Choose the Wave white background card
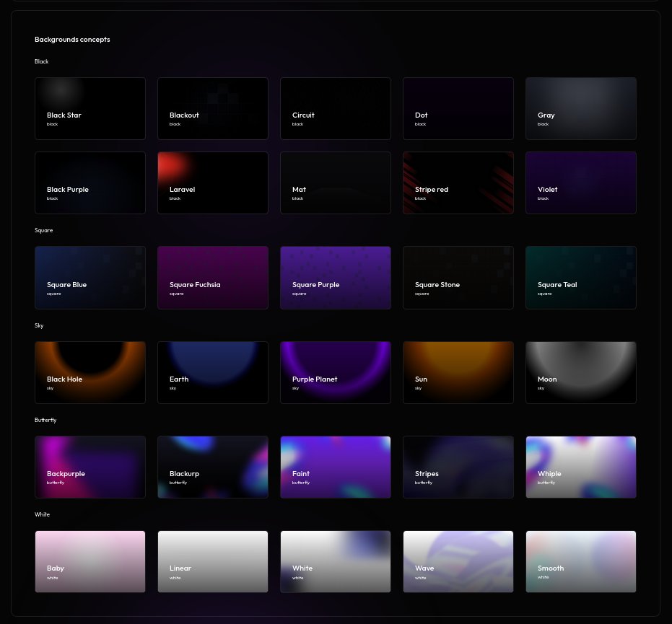This screenshot has width=672, height=624. (x=458, y=561)
